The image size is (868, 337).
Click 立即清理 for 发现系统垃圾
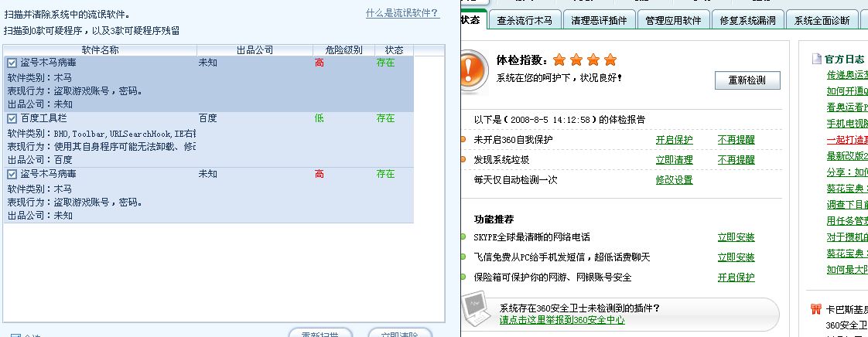(x=675, y=160)
